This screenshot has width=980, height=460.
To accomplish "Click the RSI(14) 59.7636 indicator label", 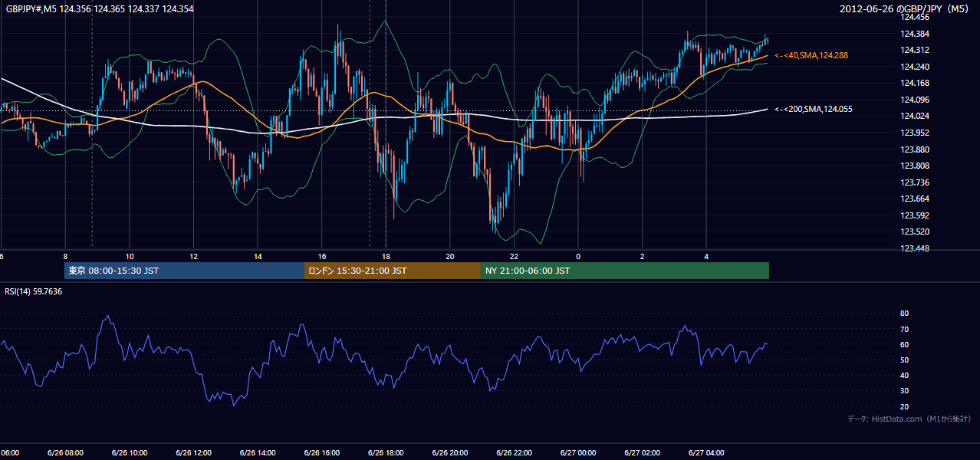I will point(34,291).
